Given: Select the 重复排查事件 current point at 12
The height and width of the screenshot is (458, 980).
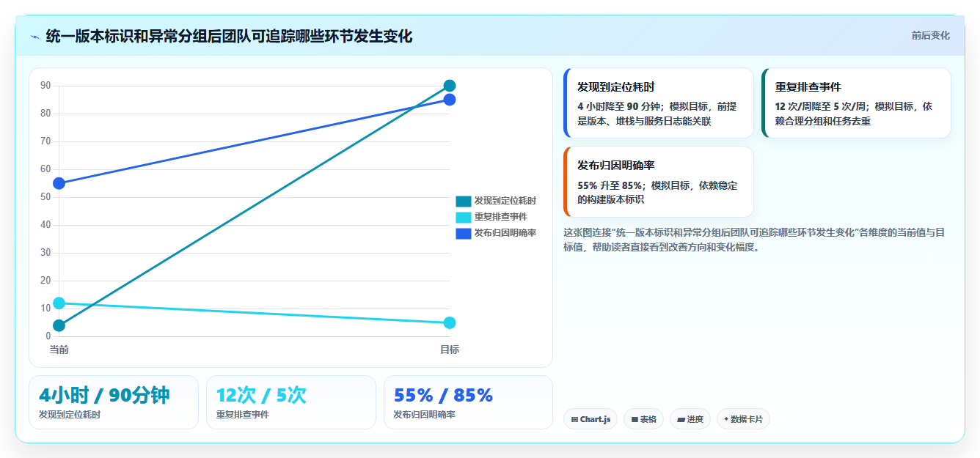Looking at the screenshot, I should (x=59, y=303).
